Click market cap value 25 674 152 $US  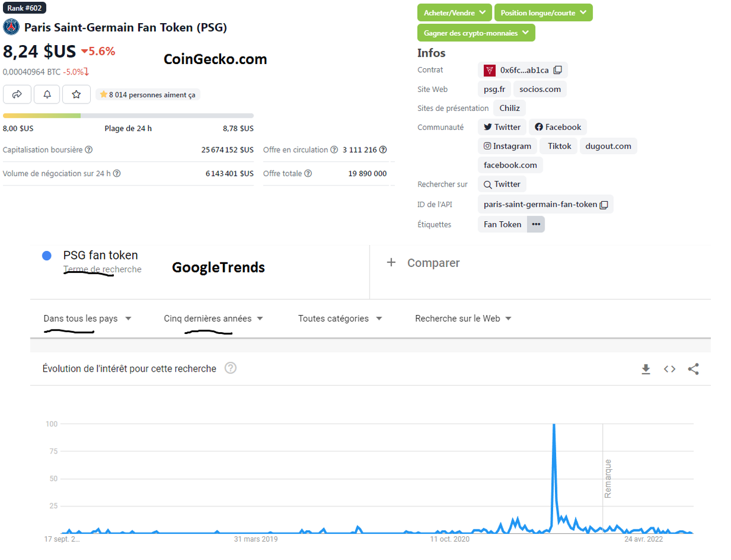click(x=228, y=150)
